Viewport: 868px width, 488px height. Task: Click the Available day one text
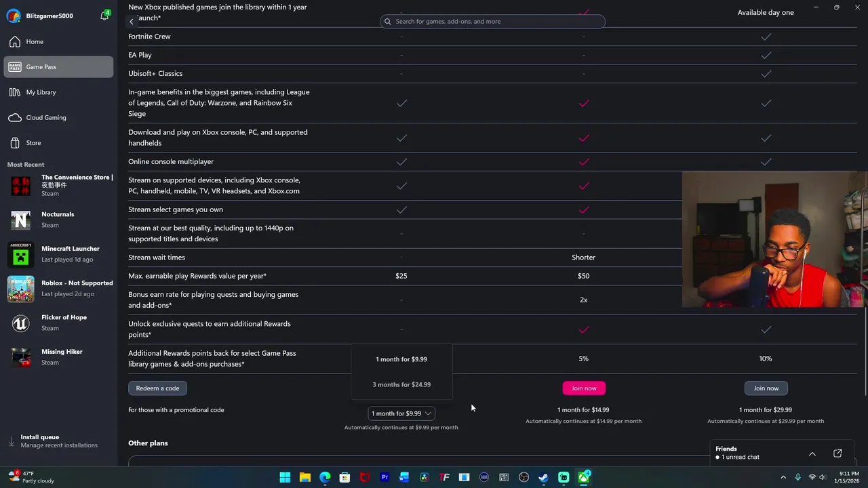click(x=766, y=13)
